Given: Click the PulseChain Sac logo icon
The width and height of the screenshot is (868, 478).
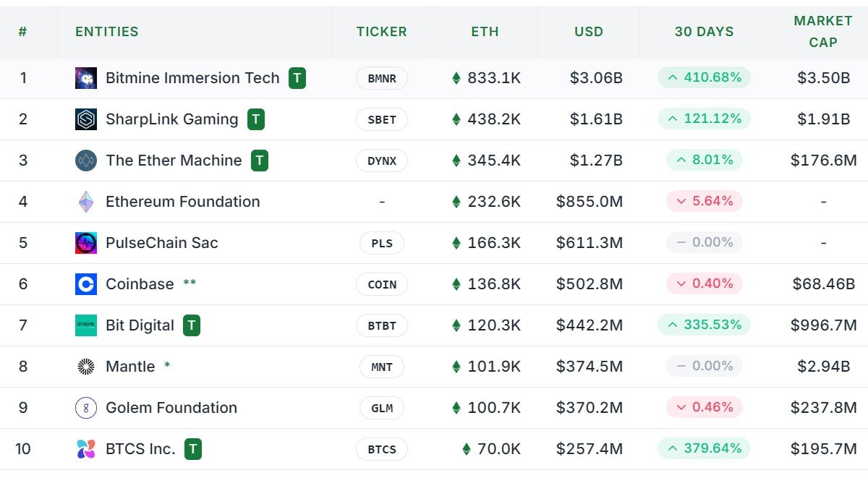Looking at the screenshot, I should (86, 243).
